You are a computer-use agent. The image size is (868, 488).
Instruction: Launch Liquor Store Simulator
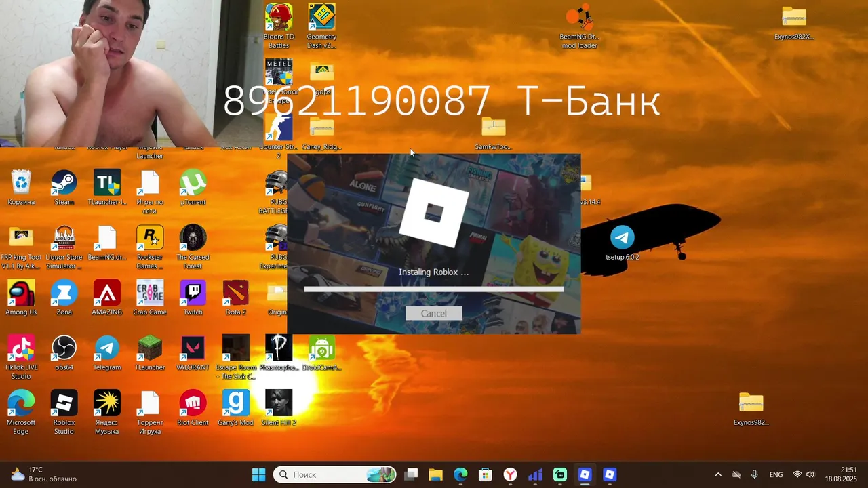(64, 247)
